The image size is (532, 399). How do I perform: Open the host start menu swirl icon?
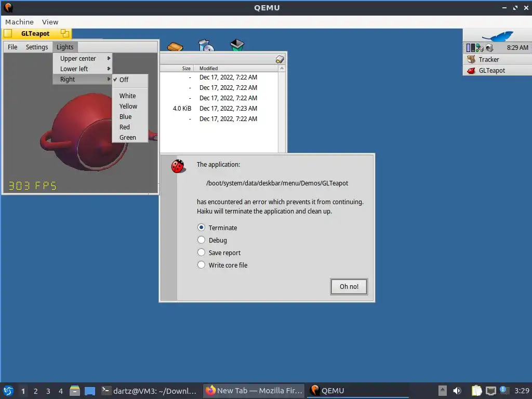(8, 391)
